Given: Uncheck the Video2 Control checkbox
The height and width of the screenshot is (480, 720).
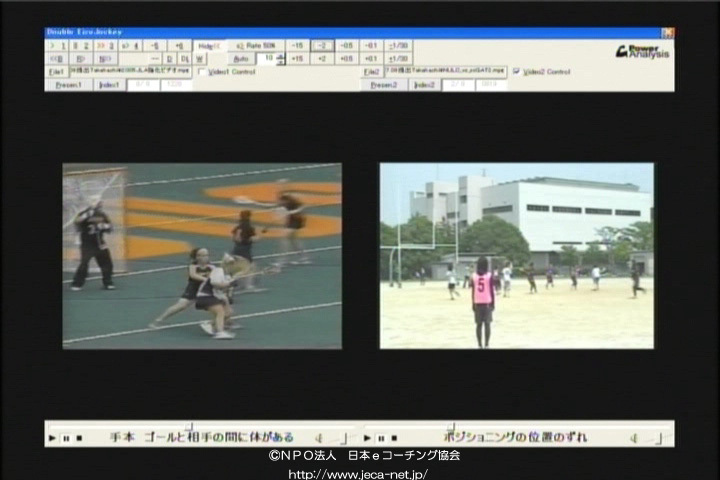Looking at the screenshot, I should [516, 72].
